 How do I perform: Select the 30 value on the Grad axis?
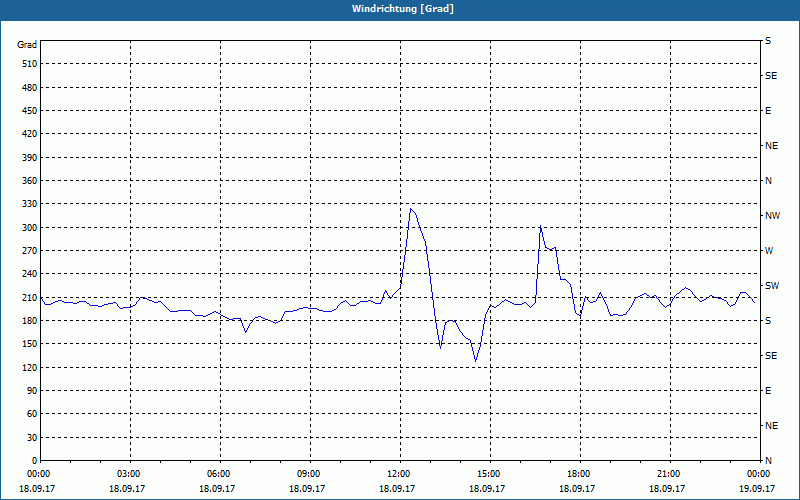pyautogui.click(x=32, y=438)
